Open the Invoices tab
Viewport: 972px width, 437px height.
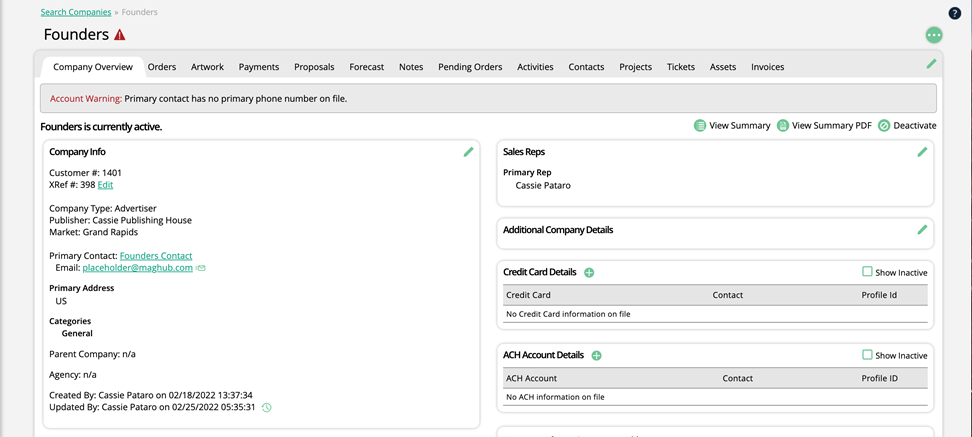767,67
